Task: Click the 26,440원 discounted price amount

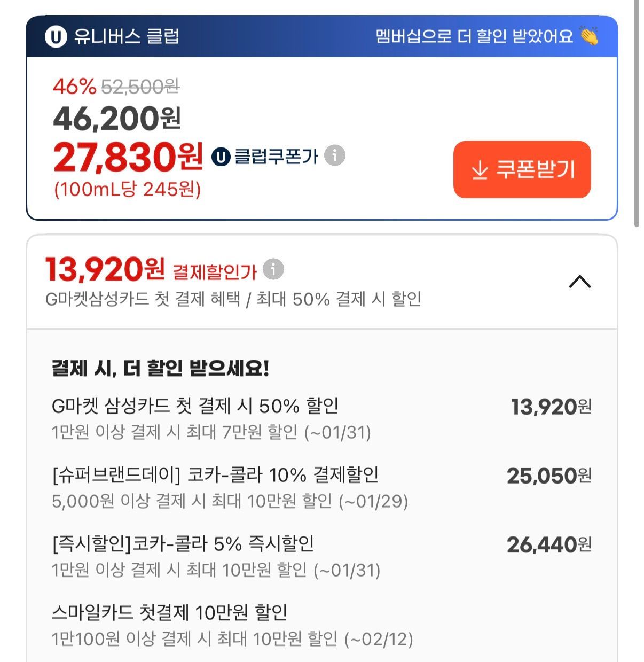Action: 548,544
